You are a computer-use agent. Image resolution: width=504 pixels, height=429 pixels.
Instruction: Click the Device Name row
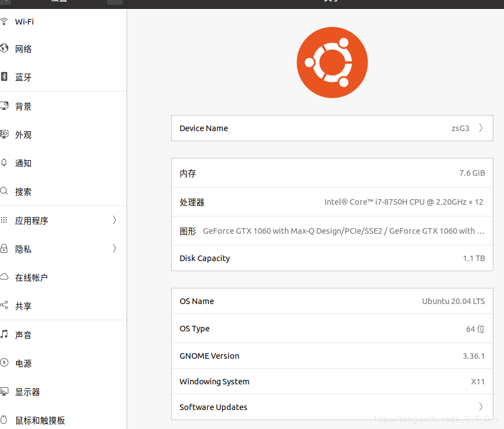[332, 128]
